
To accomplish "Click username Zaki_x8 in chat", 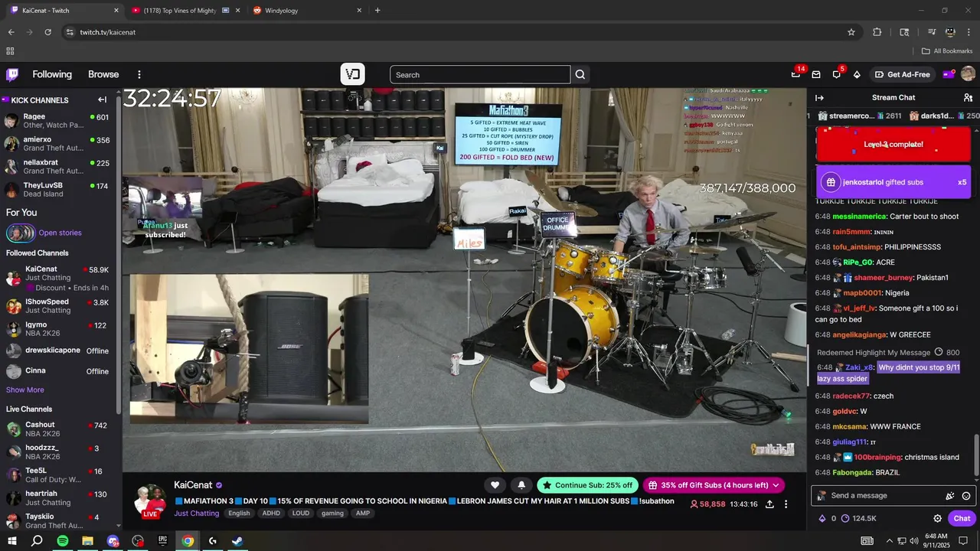I will (859, 367).
